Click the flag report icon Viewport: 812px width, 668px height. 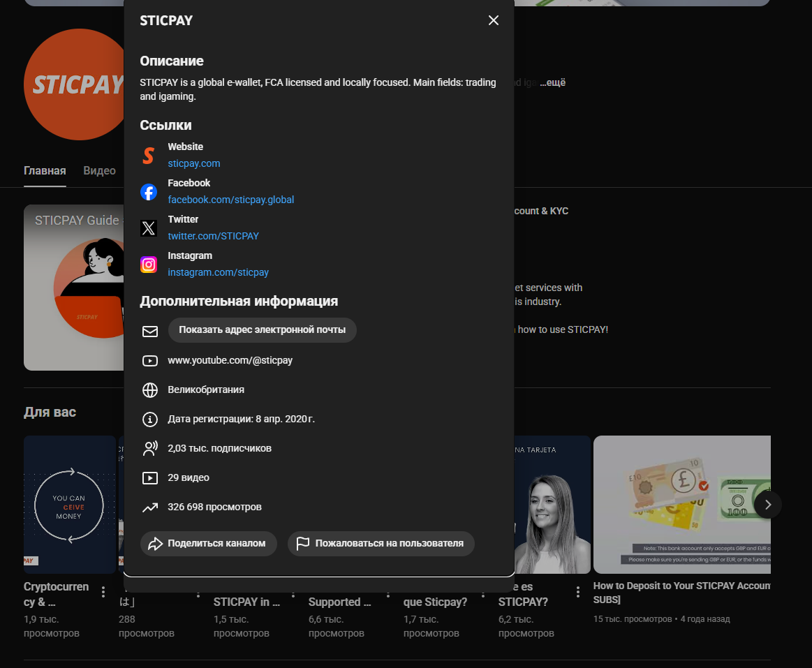point(303,543)
